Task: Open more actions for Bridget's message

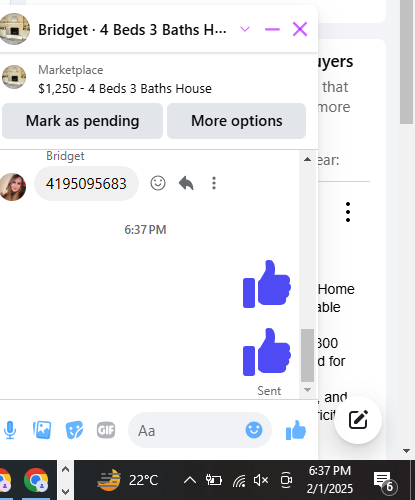Action: 214,183
